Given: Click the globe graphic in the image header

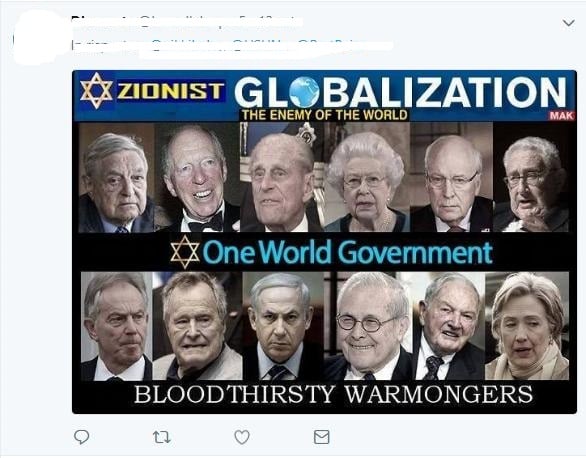Looking at the screenshot, I should [x=305, y=92].
